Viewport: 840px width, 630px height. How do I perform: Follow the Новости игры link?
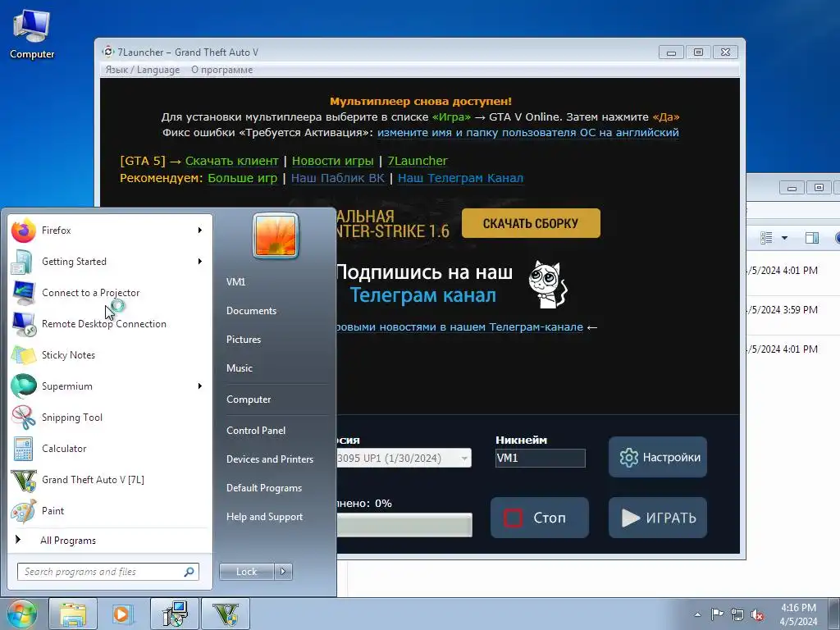pyautogui.click(x=333, y=161)
